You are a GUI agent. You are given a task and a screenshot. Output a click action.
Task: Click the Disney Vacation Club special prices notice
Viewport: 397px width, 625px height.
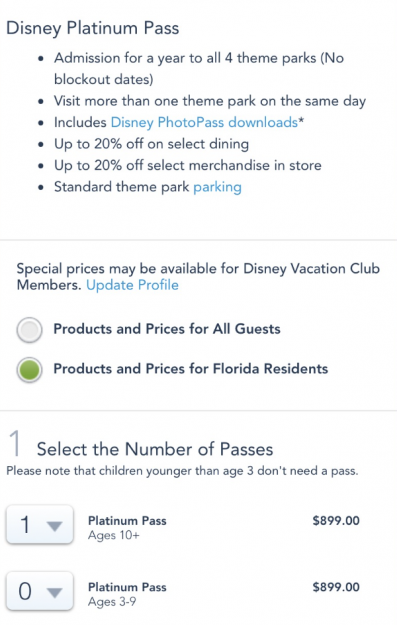(x=198, y=277)
